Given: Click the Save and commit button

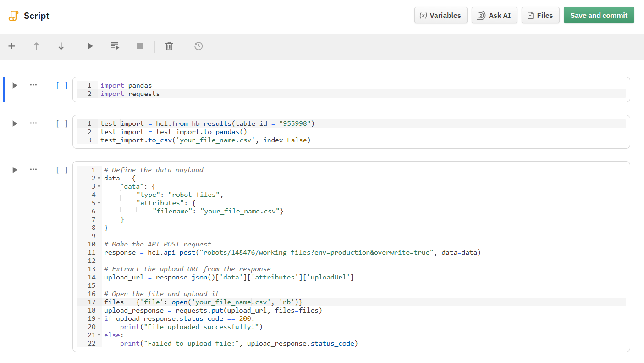Looking at the screenshot, I should [x=599, y=15].
